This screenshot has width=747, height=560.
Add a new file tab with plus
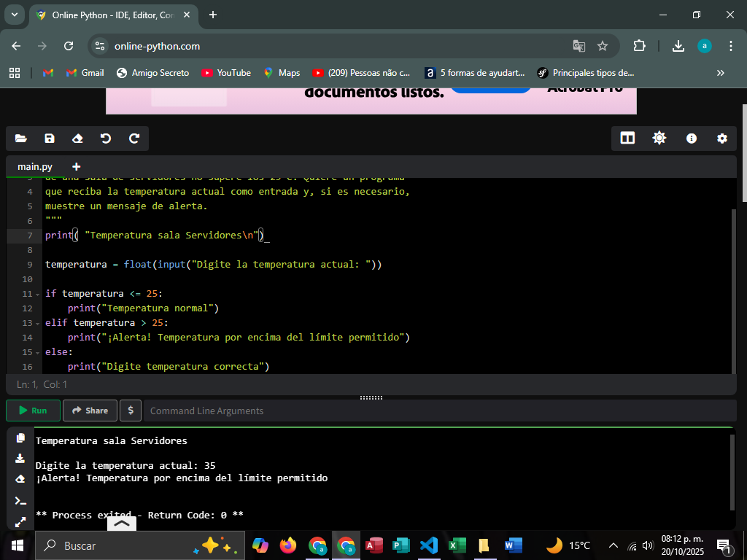pyautogui.click(x=77, y=166)
